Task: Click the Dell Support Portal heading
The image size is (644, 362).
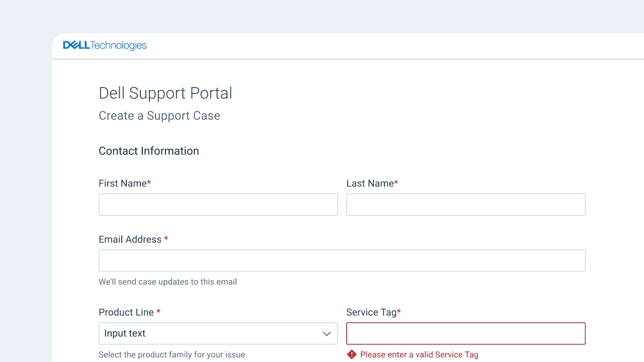Action: click(166, 93)
